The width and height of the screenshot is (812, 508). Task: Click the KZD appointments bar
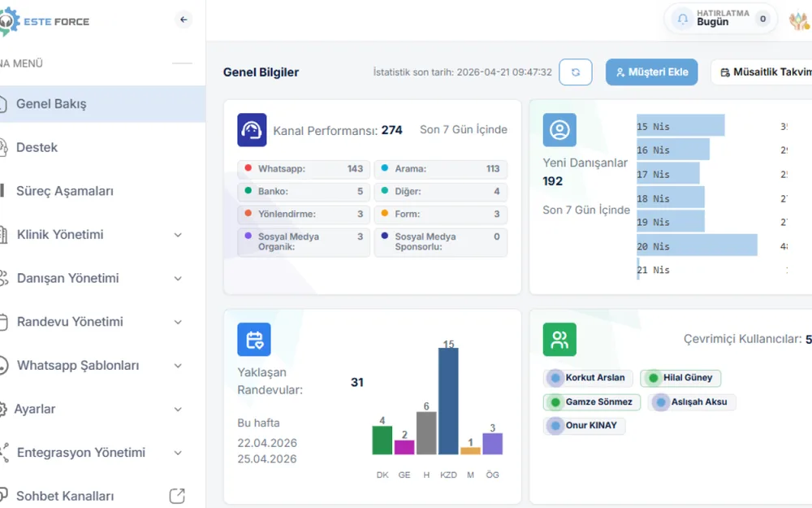[448, 402]
